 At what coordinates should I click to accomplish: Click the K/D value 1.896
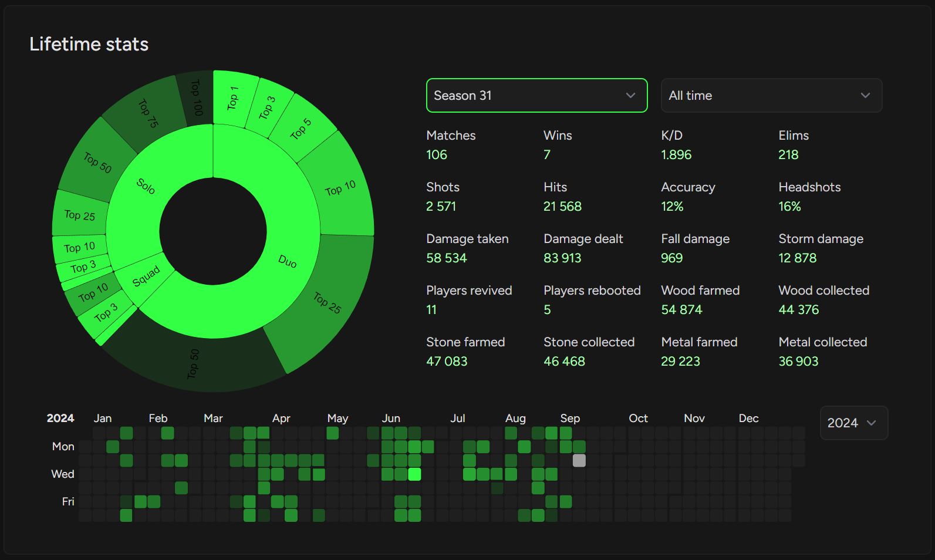tap(676, 155)
